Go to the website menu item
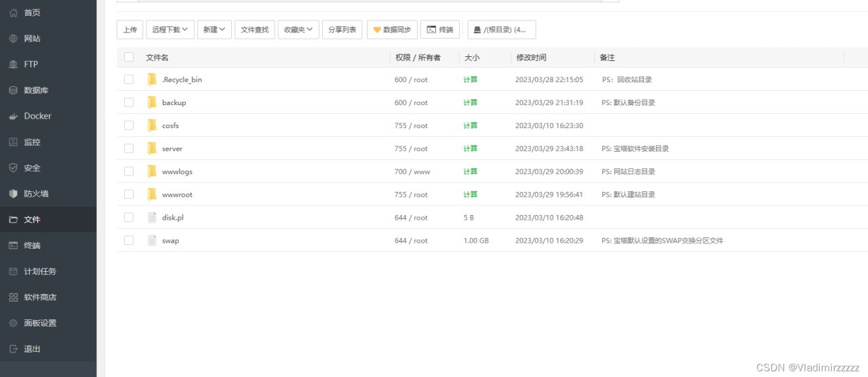868x377 pixels. tap(32, 39)
